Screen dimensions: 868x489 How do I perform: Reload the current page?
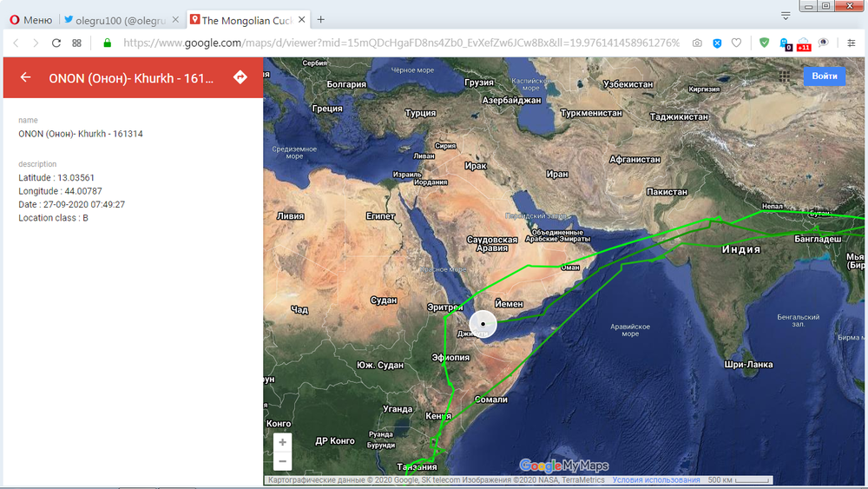tap(56, 43)
